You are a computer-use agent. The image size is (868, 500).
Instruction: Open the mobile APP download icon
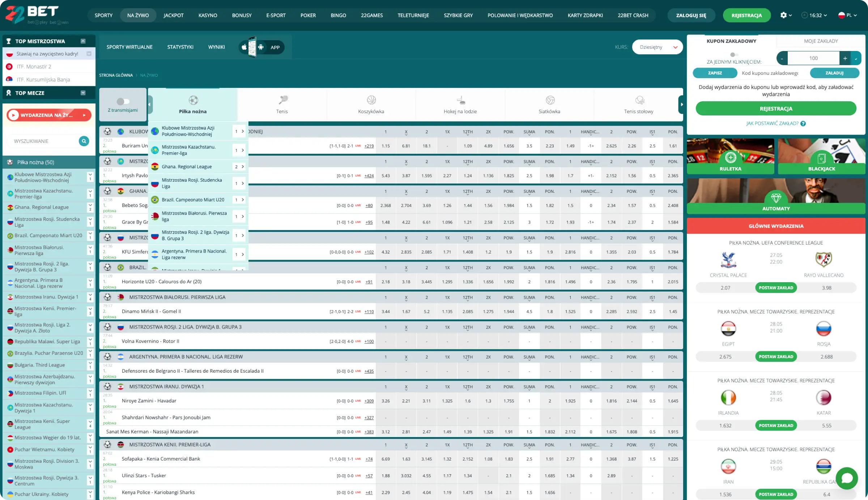(x=261, y=47)
